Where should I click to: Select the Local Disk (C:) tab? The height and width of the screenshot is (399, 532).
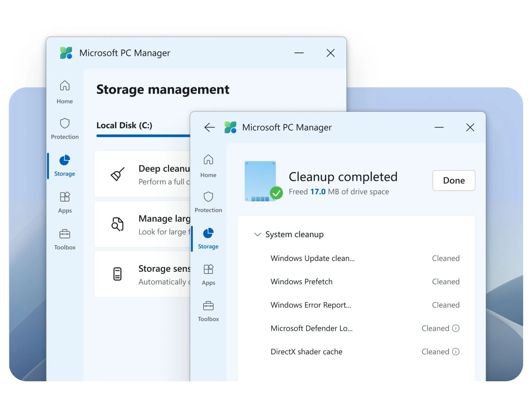click(125, 125)
